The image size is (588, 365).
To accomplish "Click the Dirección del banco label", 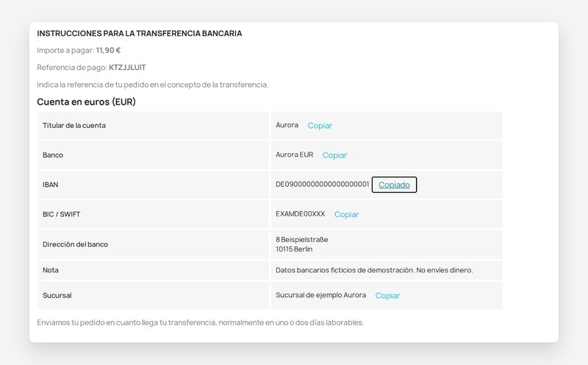I will [76, 244].
